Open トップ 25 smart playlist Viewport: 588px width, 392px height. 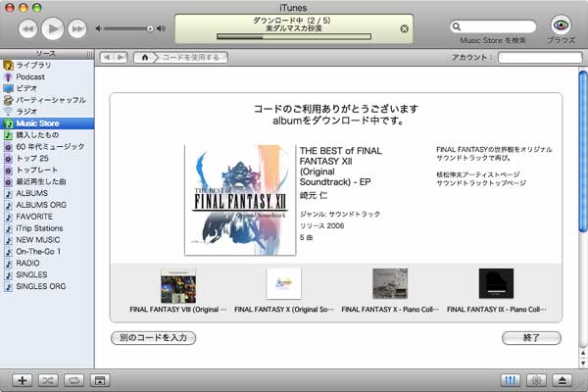pyautogui.click(x=47, y=159)
